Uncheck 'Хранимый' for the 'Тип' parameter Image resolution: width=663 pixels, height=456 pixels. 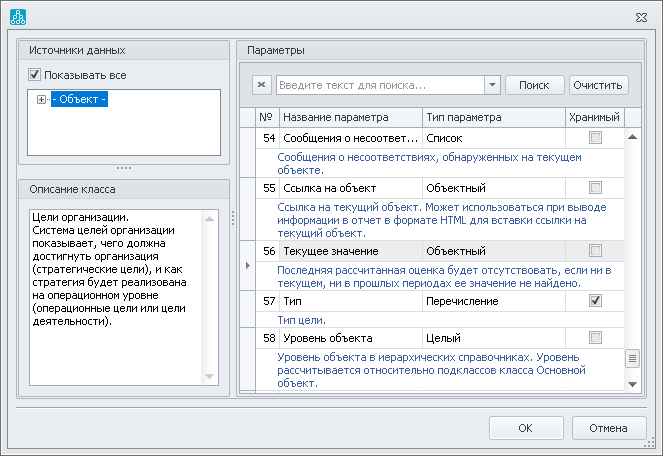pyautogui.click(x=595, y=300)
